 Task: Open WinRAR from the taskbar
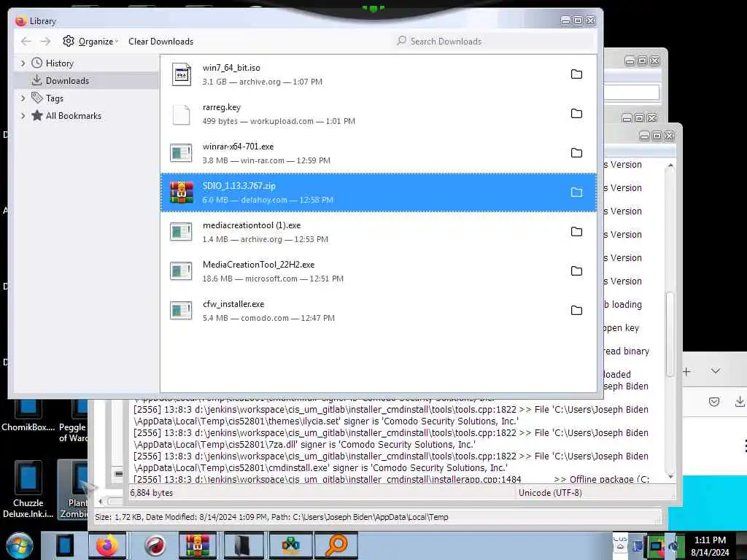coord(197,545)
